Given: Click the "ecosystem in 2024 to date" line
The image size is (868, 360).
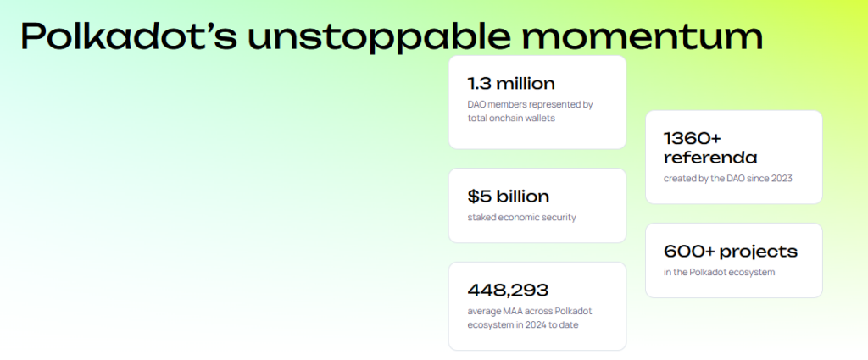Looking at the screenshot, I should click(x=523, y=325).
